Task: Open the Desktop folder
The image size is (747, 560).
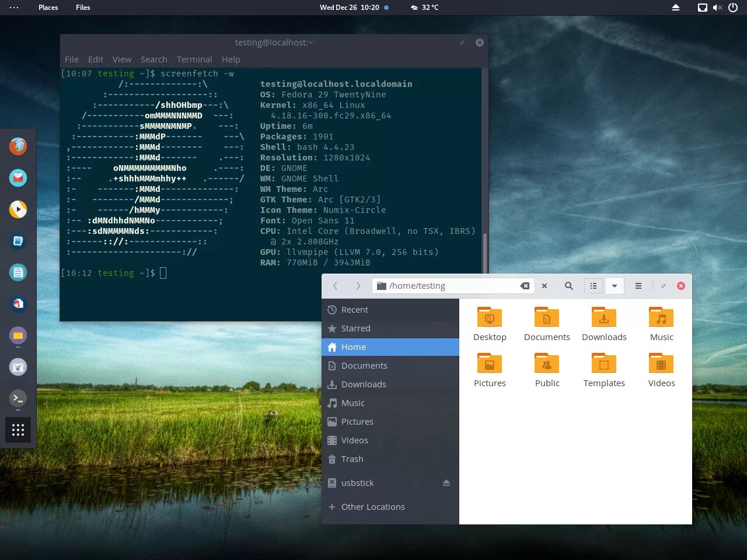Action: click(490, 324)
